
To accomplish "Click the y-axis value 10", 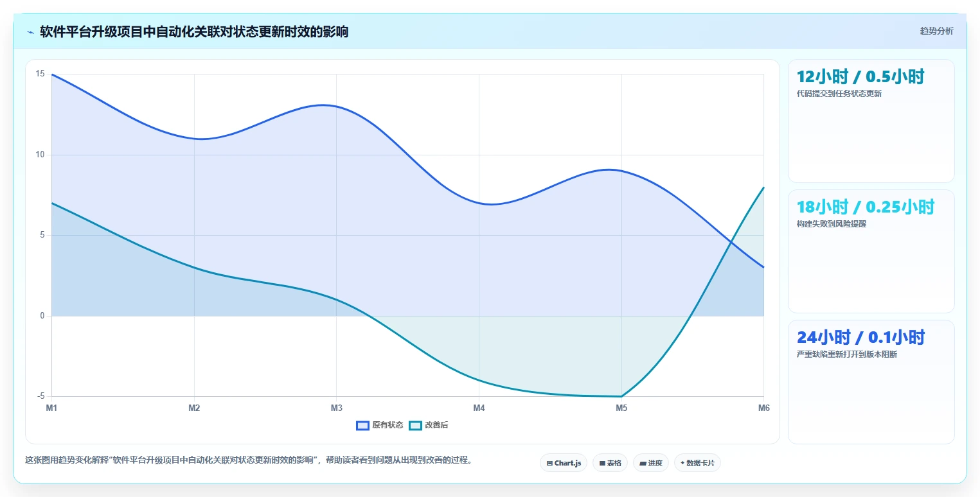I will pyautogui.click(x=40, y=155).
